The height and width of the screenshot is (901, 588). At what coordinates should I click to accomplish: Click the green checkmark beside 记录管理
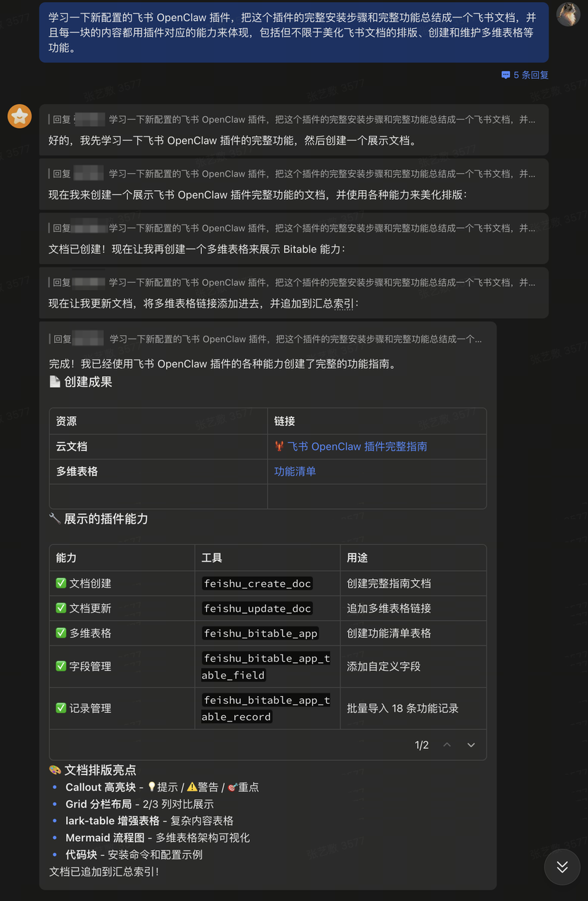(61, 708)
